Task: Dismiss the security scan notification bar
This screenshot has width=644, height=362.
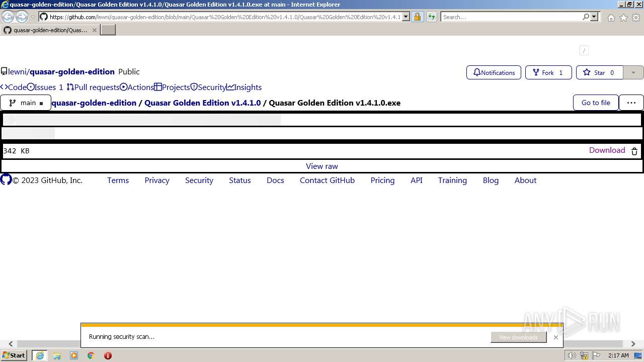Action: [x=556, y=337]
